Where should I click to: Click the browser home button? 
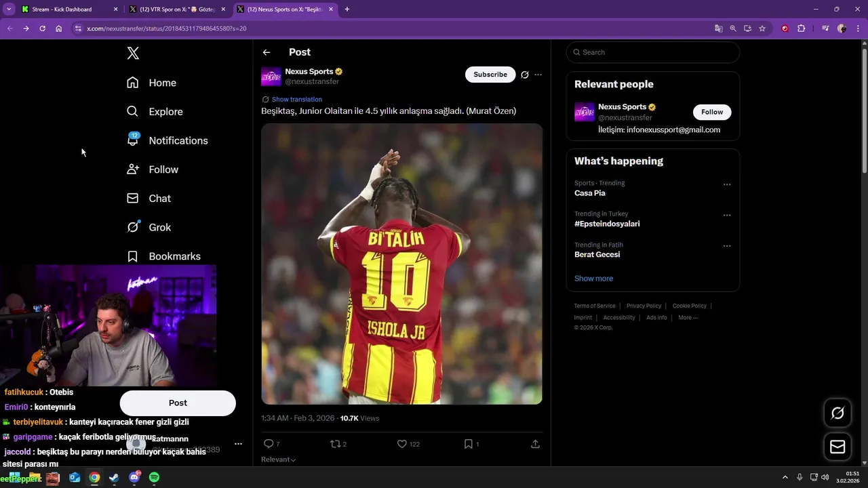[59, 28]
